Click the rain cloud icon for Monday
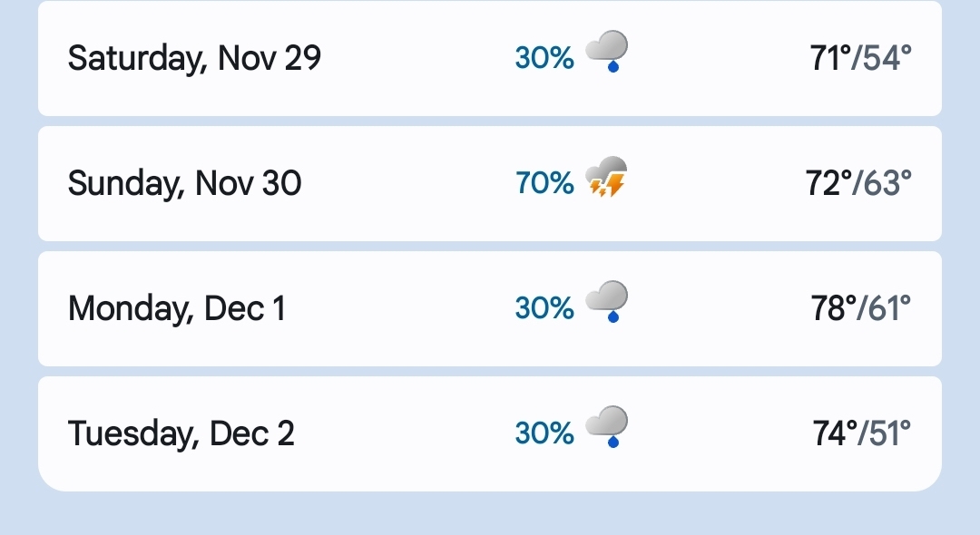This screenshot has height=535, width=980. tap(607, 303)
